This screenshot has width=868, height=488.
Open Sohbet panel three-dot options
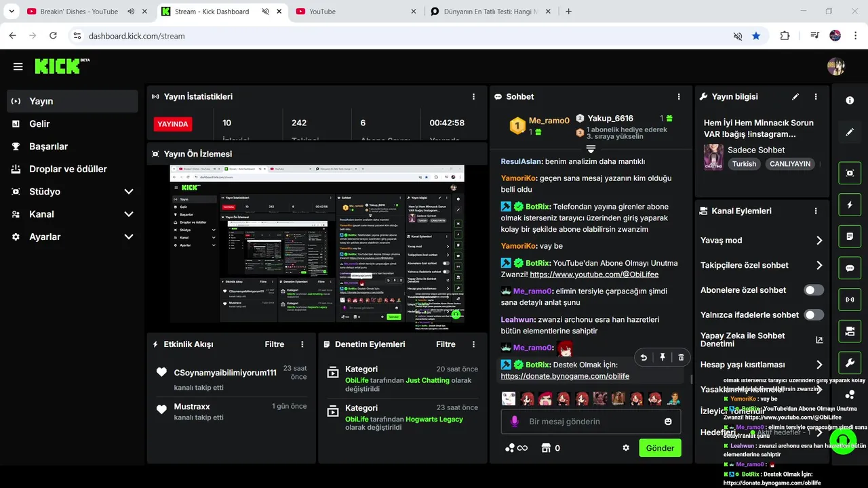pos(679,97)
